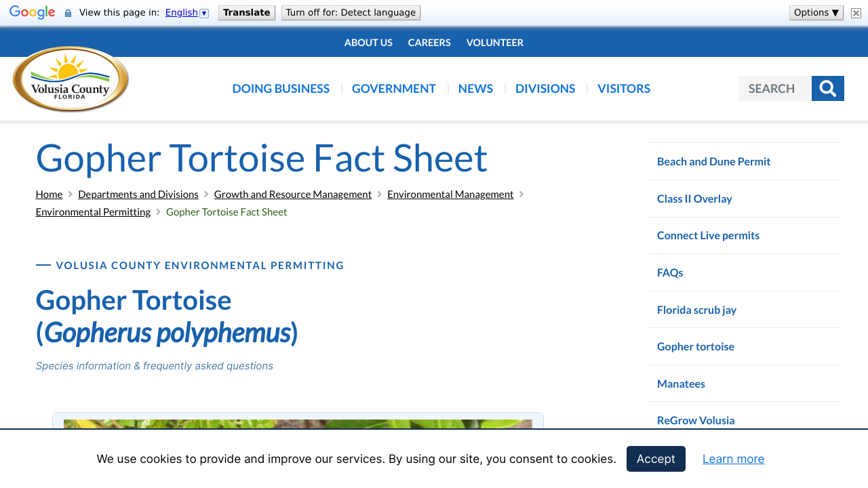
Task: Open Growth and Resource Management breadcrumb
Action: 293,195
